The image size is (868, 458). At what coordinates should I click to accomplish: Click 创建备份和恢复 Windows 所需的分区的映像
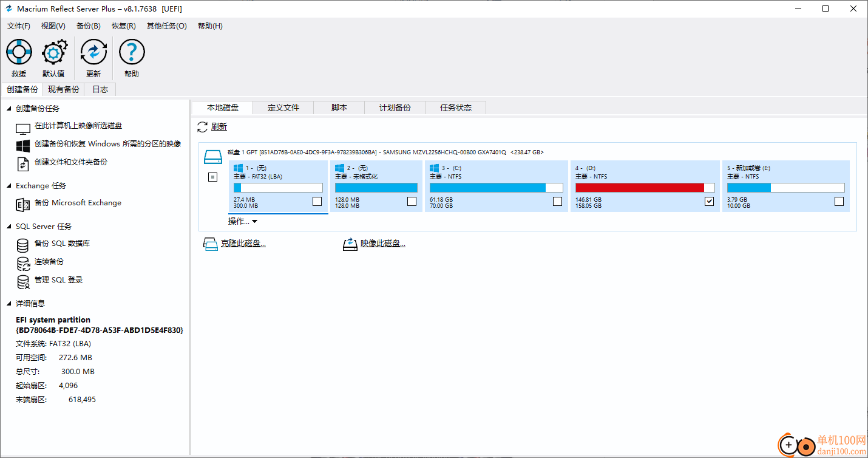coord(108,144)
